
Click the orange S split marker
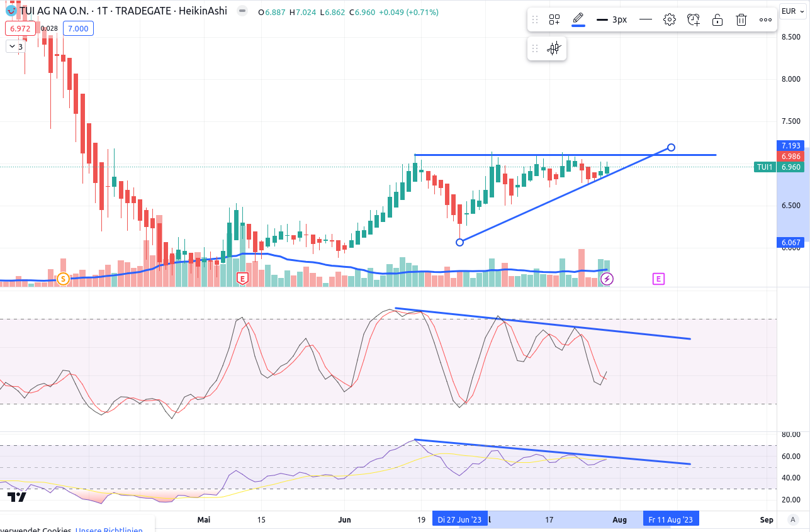coord(62,279)
